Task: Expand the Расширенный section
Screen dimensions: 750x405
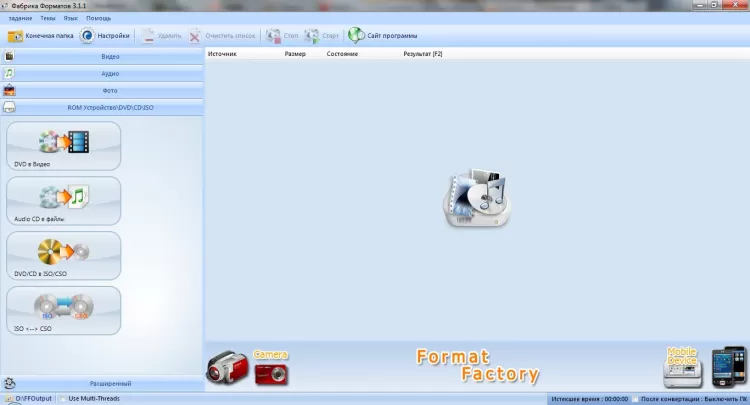Action: pos(102,383)
